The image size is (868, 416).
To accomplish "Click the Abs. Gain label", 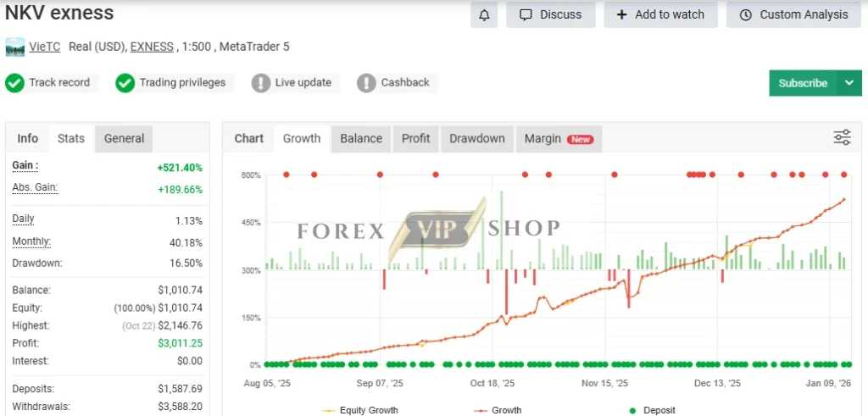I will (x=35, y=187).
